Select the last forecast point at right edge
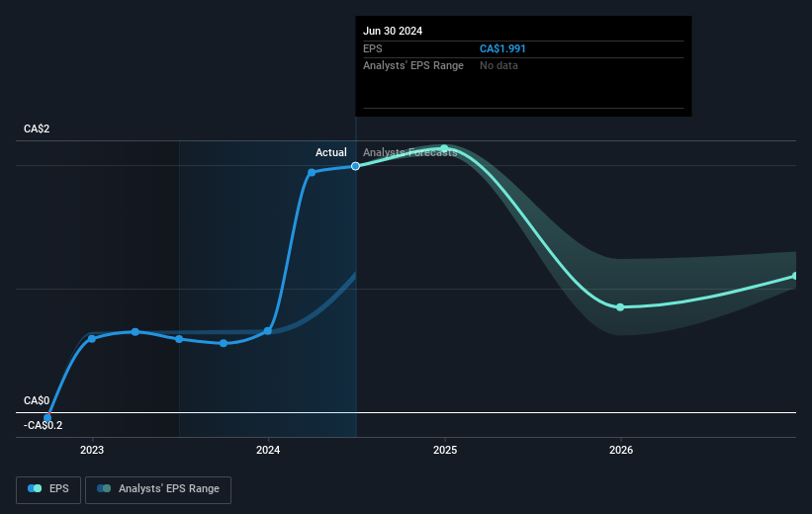Image resolution: width=812 pixels, height=514 pixels. [x=795, y=276]
